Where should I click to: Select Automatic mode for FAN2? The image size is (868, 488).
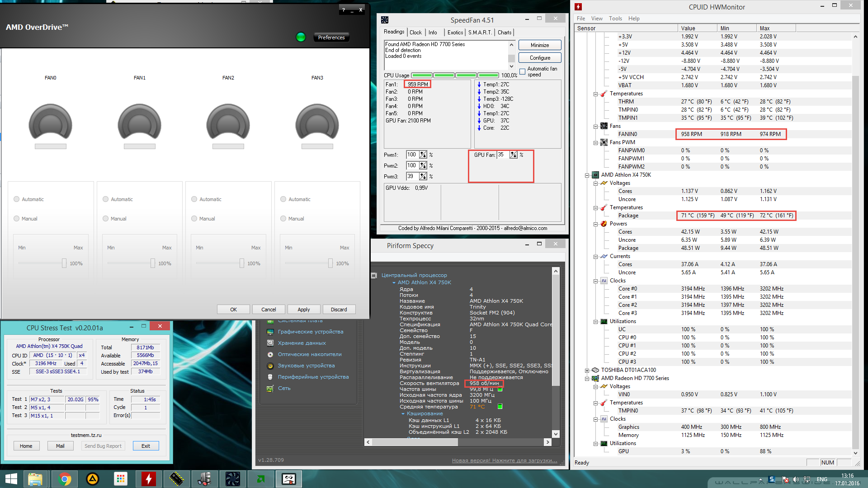(x=194, y=199)
